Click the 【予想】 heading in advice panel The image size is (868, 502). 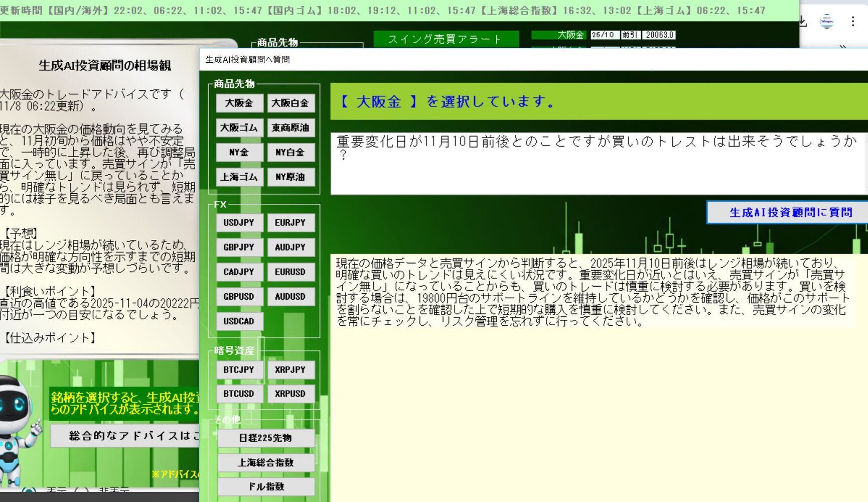point(21,233)
